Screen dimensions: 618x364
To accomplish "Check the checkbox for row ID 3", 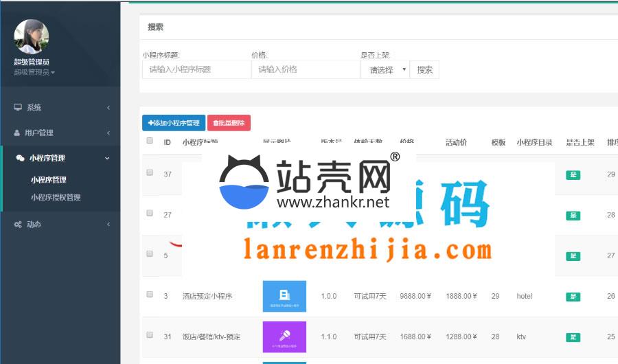I will point(150,294).
